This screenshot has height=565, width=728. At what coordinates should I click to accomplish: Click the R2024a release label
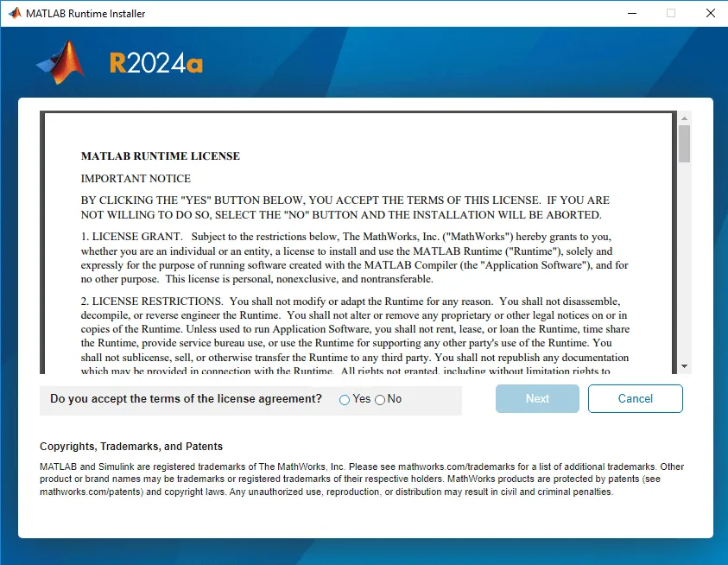[156, 63]
